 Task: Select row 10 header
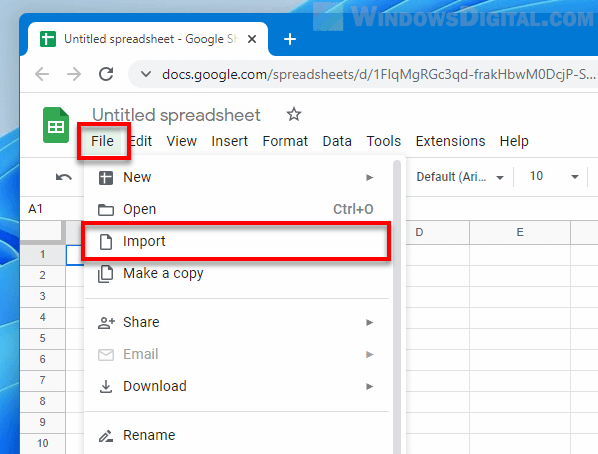(43, 443)
